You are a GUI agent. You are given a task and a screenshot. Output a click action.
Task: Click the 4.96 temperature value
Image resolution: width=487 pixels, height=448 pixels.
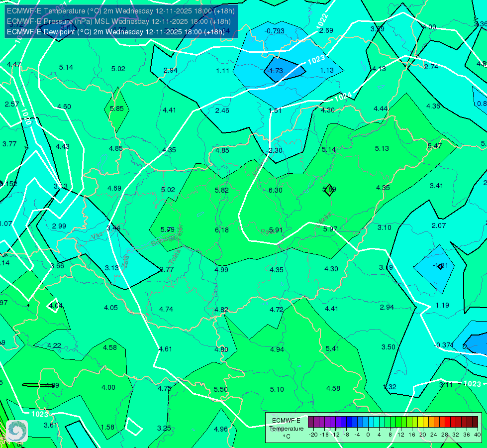point(221,430)
